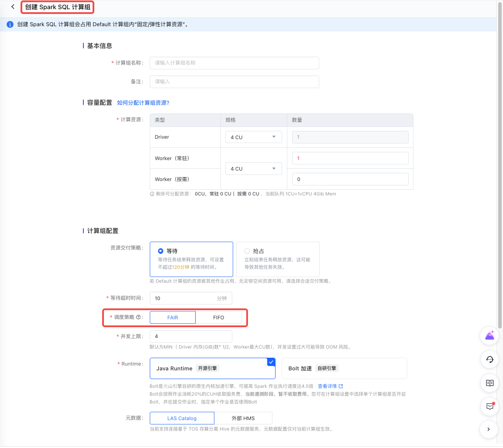Click the 剩余可分配资源 hint text

(x=243, y=194)
